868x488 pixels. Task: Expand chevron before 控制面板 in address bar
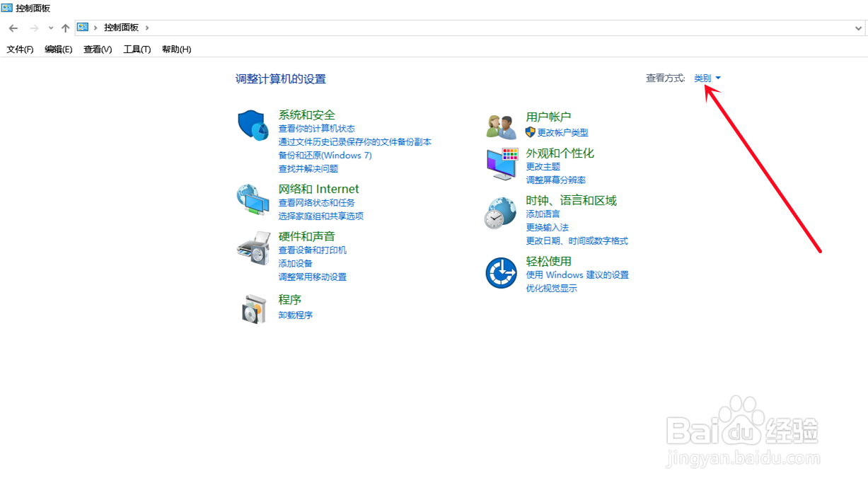(x=96, y=28)
